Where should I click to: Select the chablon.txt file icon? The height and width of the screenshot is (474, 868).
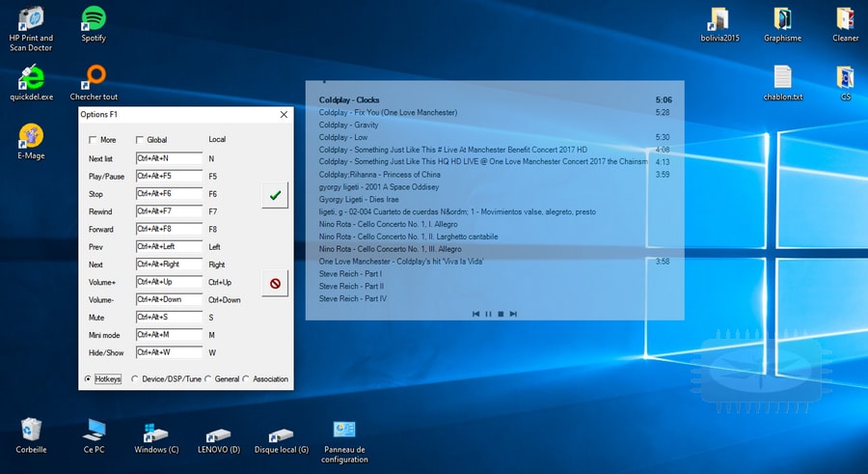coord(782,82)
